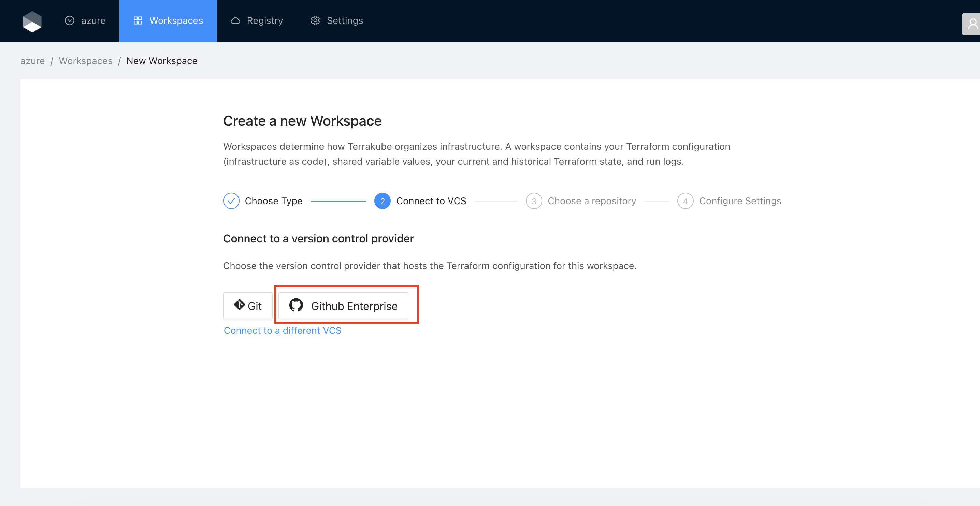This screenshot has width=980, height=506.
Task: Go to Workspaces breadcrumb link
Action: 86,61
